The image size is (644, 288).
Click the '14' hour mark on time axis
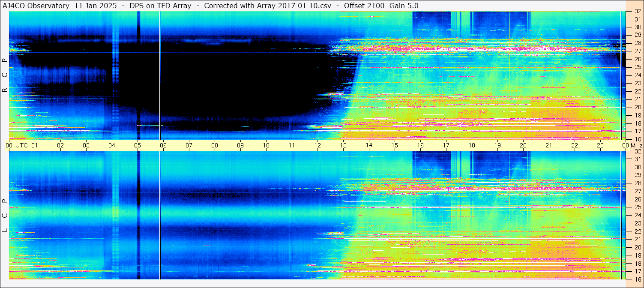click(369, 145)
